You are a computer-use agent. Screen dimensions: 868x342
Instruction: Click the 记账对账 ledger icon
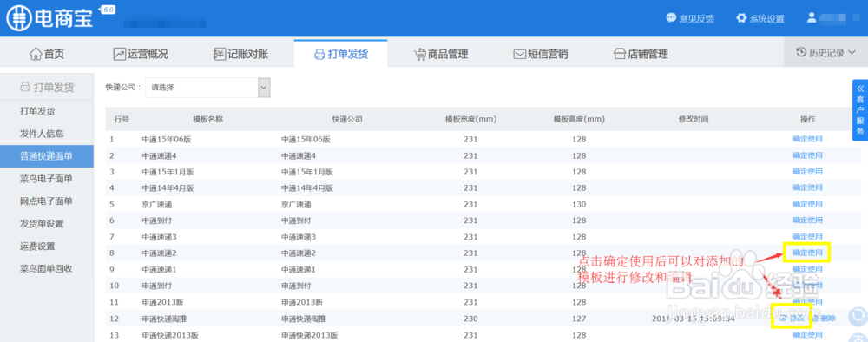220,54
